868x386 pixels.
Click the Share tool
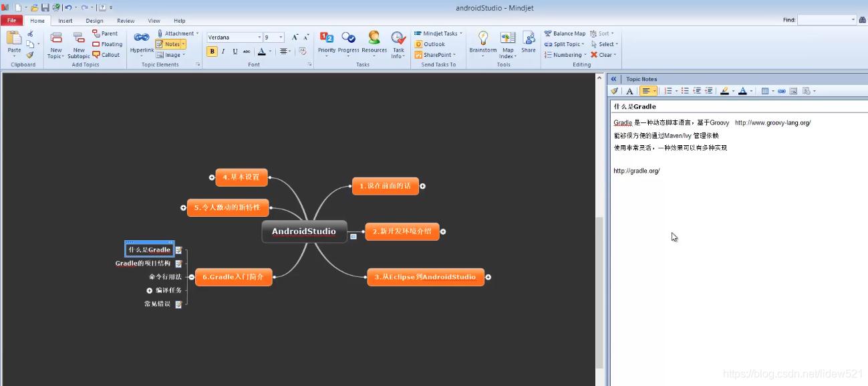coord(529,43)
